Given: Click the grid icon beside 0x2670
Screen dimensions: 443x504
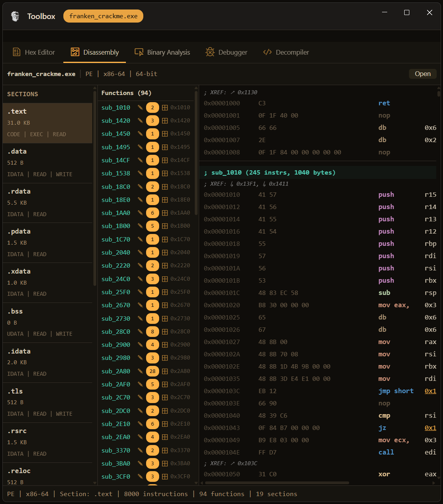Looking at the screenshot, I should point(165,305).
